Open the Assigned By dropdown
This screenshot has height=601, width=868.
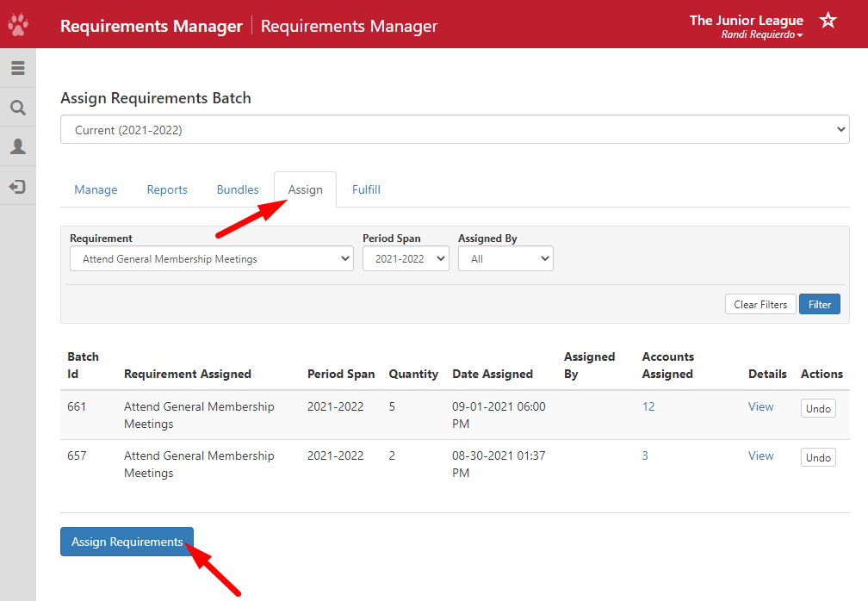[x=505, y=257]
